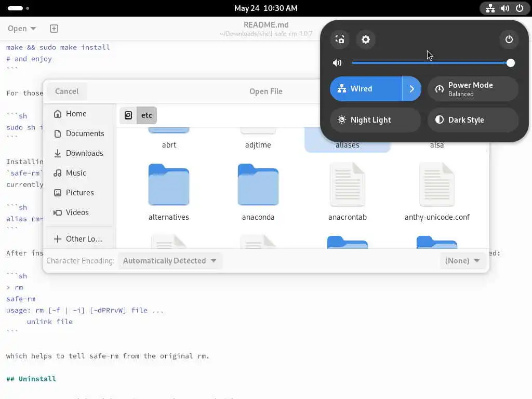Click README.md title in header bar

point(266,25)
